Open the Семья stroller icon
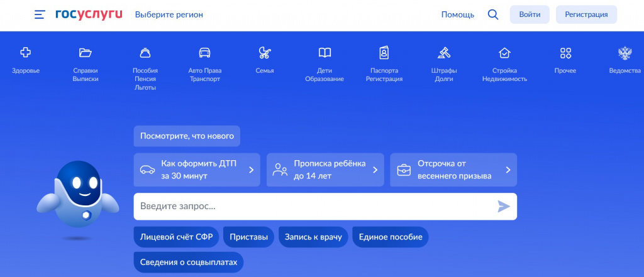The image size is (644, 277). click(265, 53)
